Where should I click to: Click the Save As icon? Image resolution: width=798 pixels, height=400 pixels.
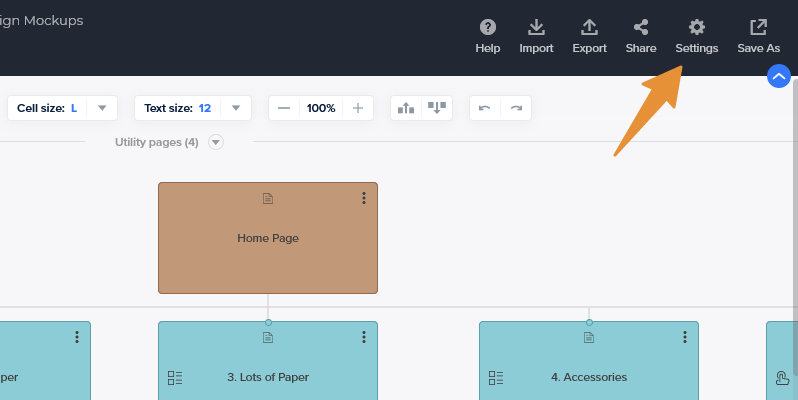coord(758,28)
